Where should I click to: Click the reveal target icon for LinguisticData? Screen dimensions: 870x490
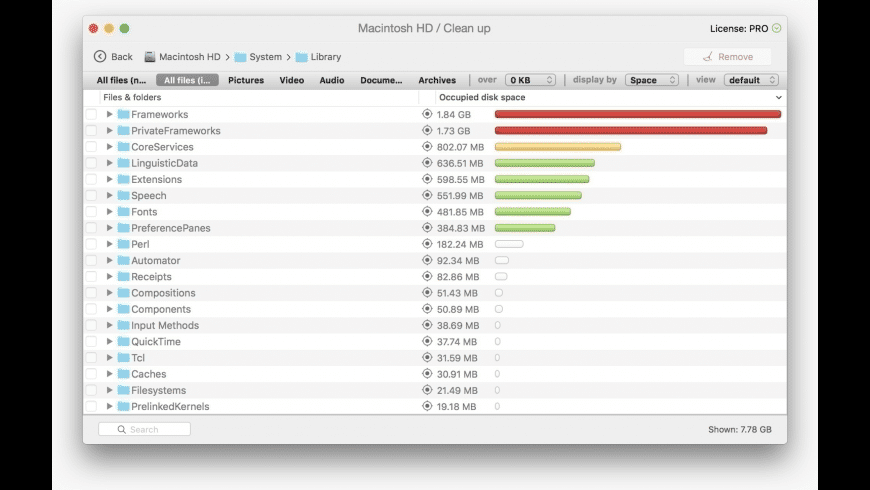427,163
